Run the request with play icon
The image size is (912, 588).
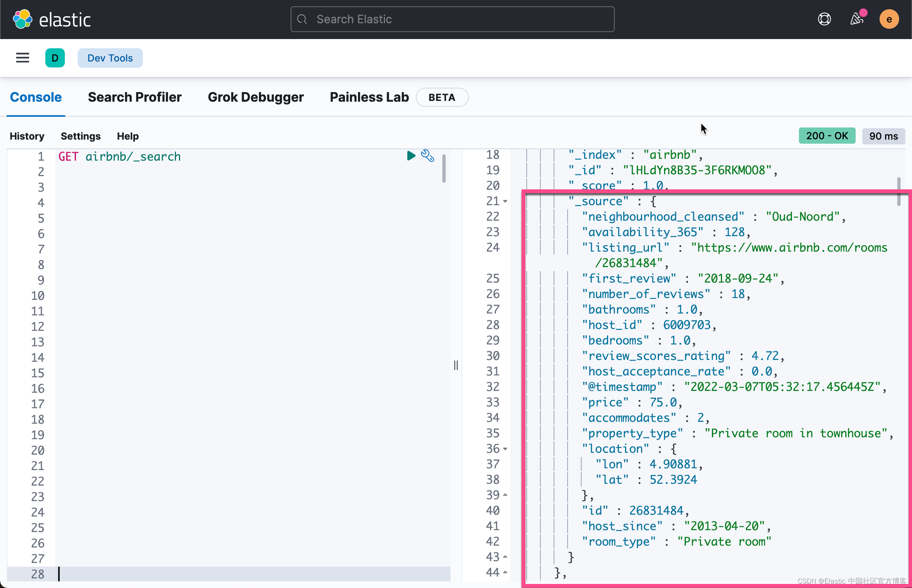[411, 155]
